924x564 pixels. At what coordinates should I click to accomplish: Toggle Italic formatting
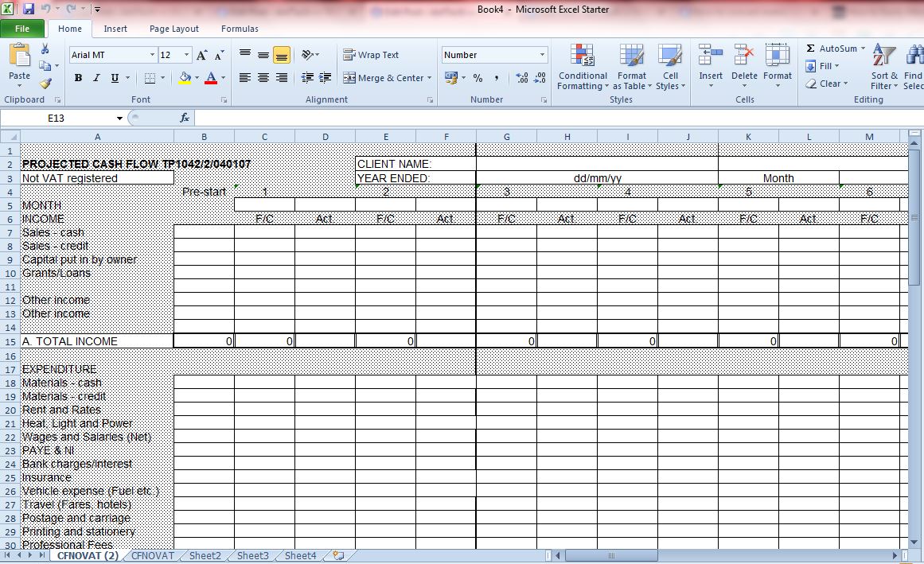pyautogui.click(x=96, y=78)
